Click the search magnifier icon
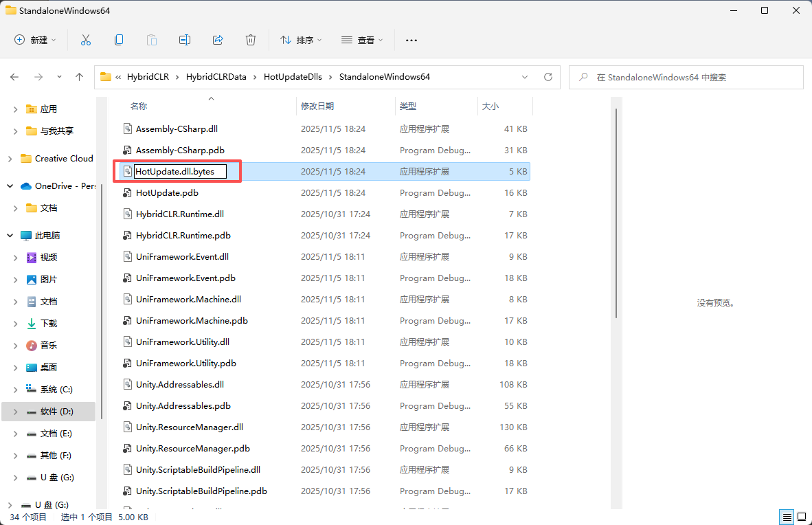Screen dimensions: 812x525 [583, 77]
